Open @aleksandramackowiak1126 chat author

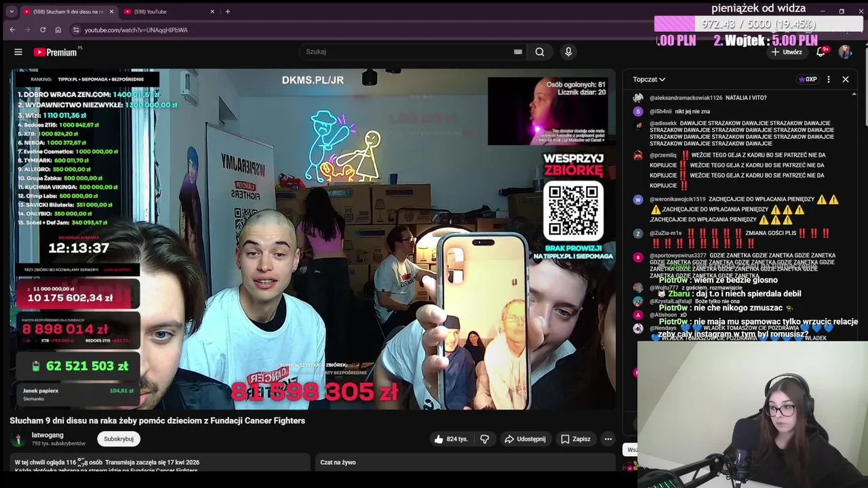[686, 98]
